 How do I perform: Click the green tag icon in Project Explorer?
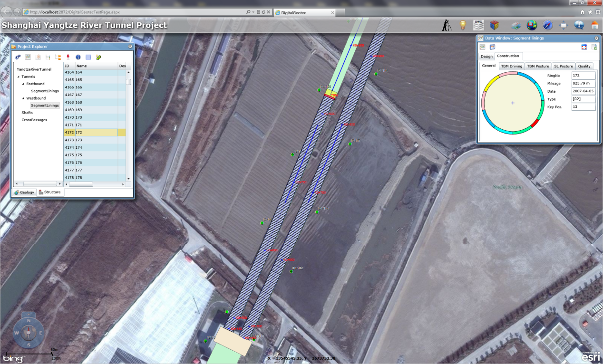click(x=98, y=57)
